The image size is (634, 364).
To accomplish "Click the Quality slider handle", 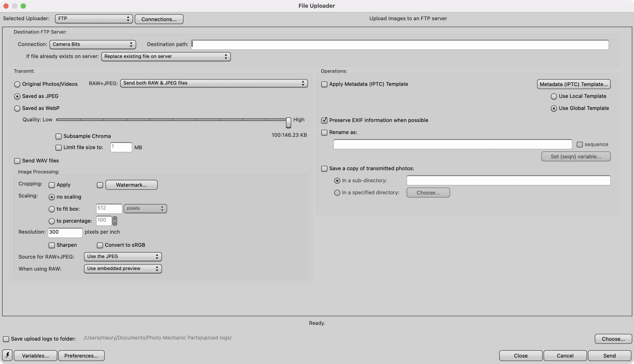I will tap(289, 122).
